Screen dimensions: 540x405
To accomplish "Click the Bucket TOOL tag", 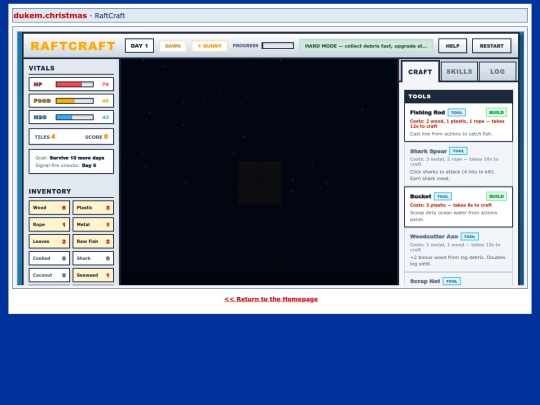I will [443, 196].
